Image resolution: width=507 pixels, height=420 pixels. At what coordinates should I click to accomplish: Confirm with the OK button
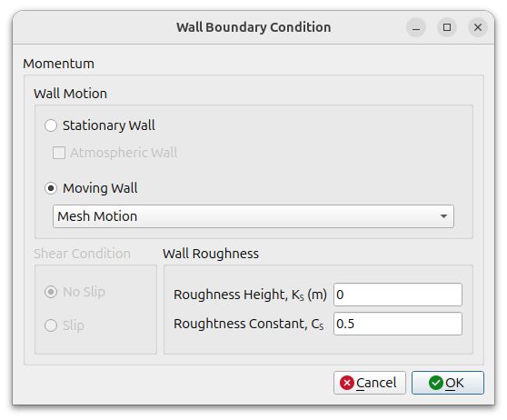coord(448,383)
